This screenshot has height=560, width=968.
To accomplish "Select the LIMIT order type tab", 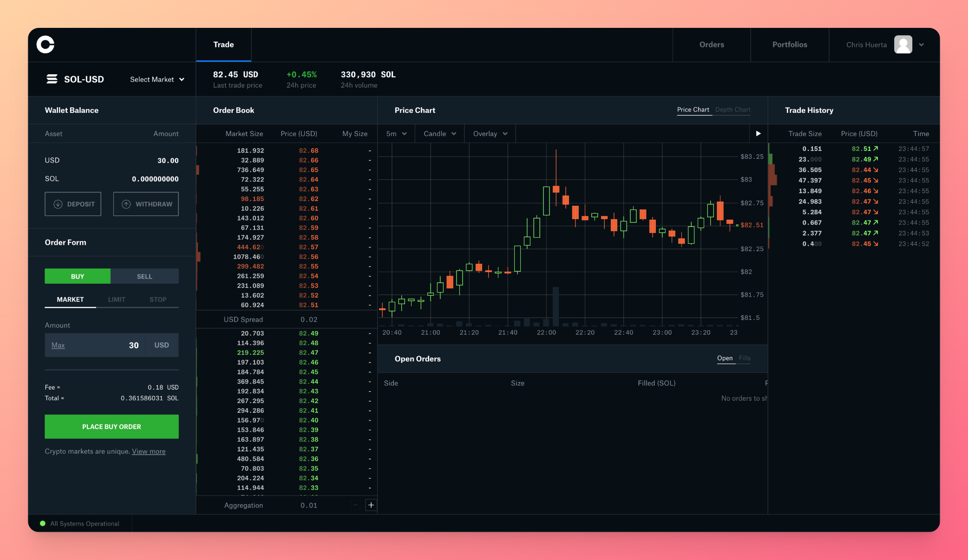I will (117, 300).
